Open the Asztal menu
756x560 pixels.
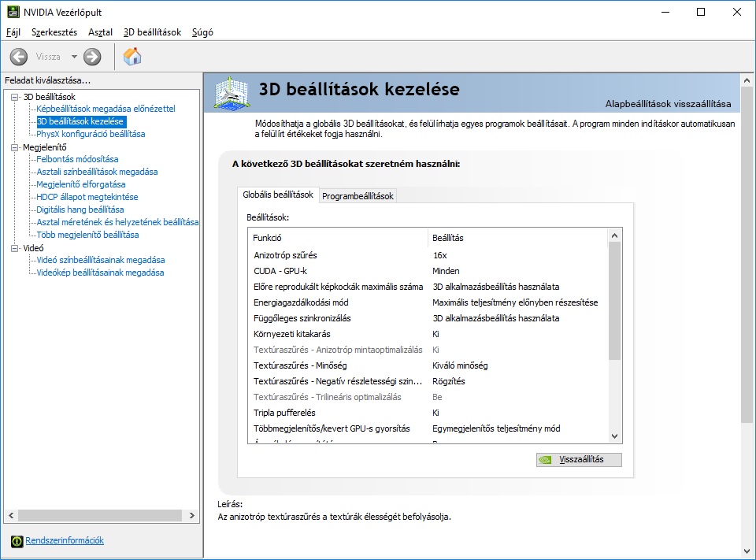[100, 32]
